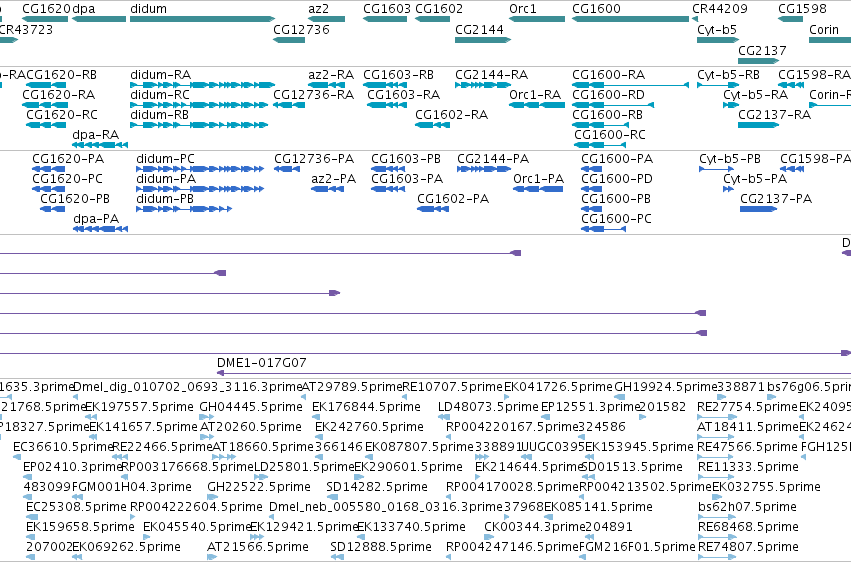Click the CG1600-PD protein label
The image size is (851, 562).
617,179
